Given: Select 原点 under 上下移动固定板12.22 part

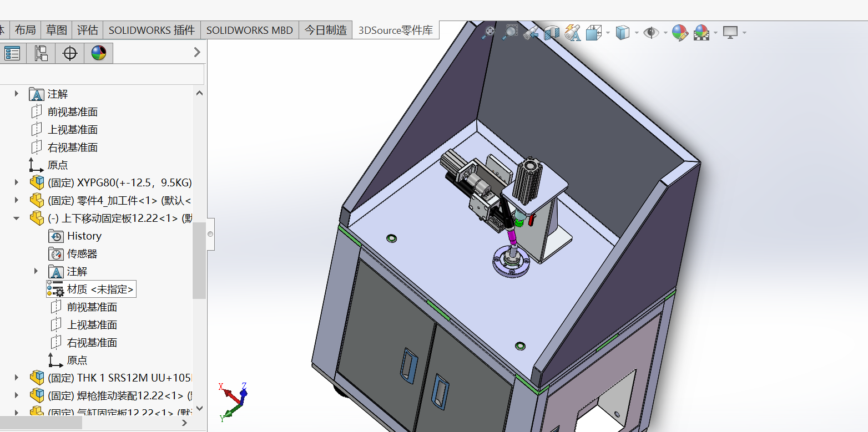Looking at the screenshot, I should click(77, 360).
